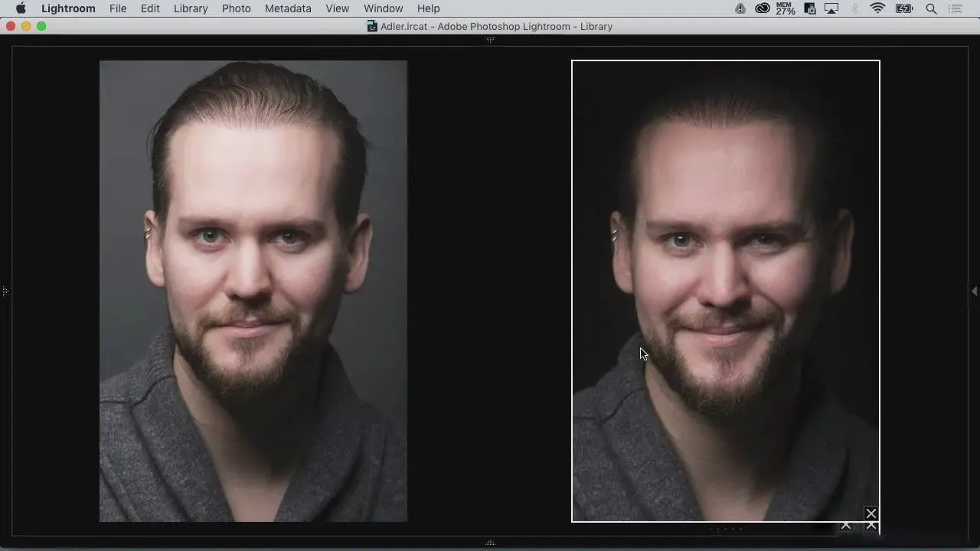Check the battery status icon
The width and height of the screenshot is (980, 551).
point(904,8)
